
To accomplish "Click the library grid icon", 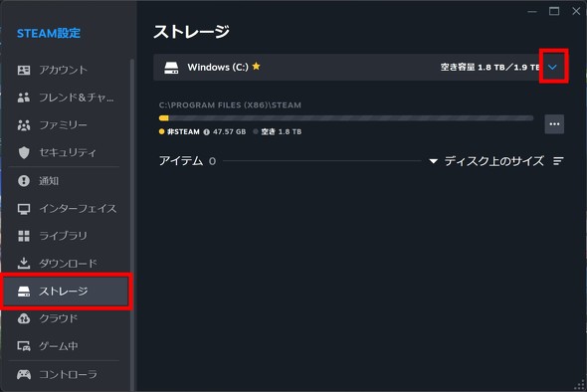I will (24, 236).
